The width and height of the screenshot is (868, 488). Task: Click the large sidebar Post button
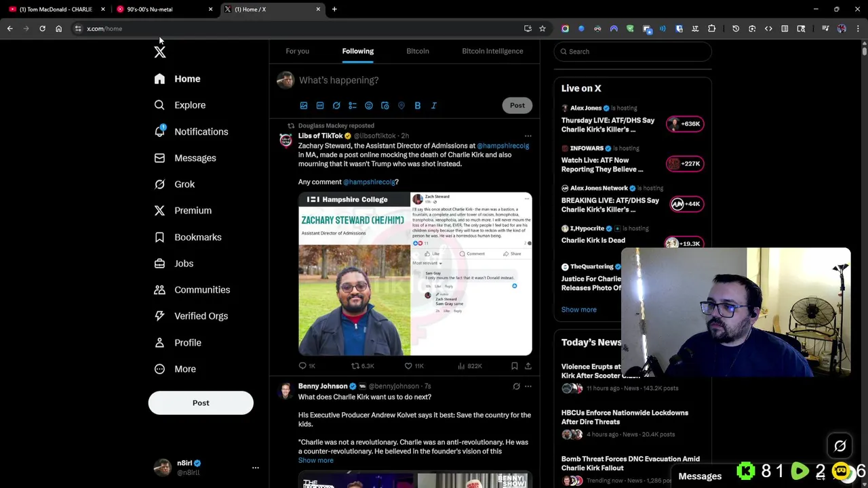(201, 403)
